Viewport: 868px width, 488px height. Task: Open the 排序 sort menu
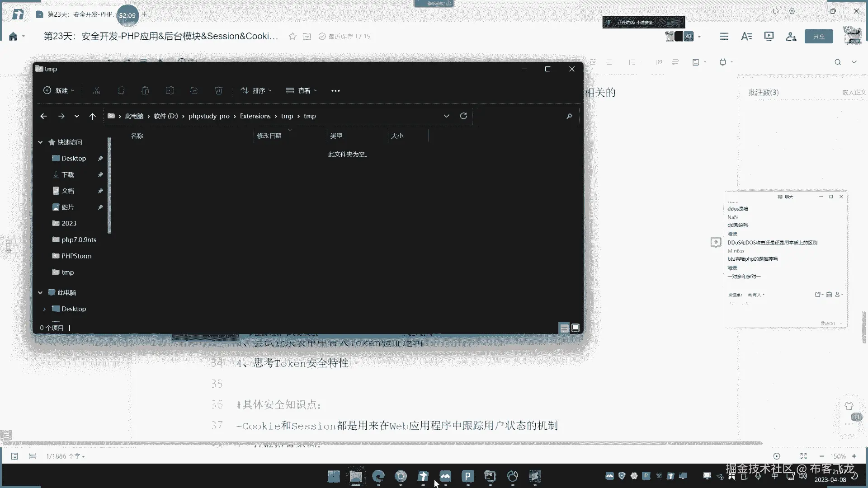point(256,91)
